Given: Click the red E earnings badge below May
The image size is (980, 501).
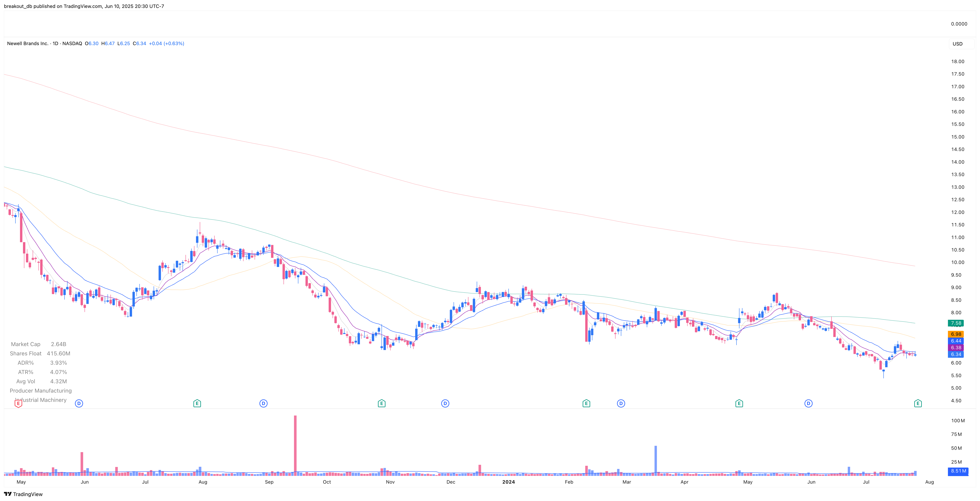Looking at the screenshot, I should [18, 403].
